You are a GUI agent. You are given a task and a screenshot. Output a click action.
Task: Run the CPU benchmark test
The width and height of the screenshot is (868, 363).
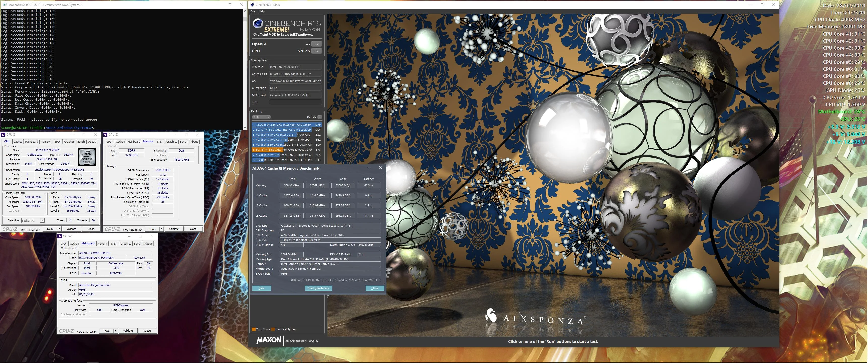pyautogui.click(x=316, y=51)
